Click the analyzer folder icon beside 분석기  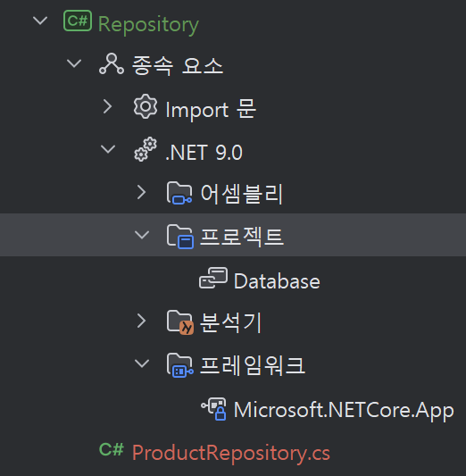180,322
